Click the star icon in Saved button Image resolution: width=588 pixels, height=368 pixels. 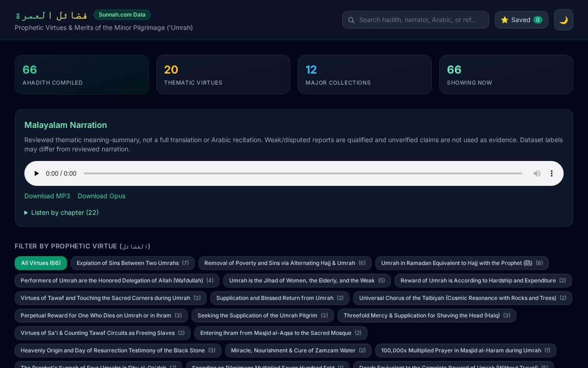coord(504,20)
